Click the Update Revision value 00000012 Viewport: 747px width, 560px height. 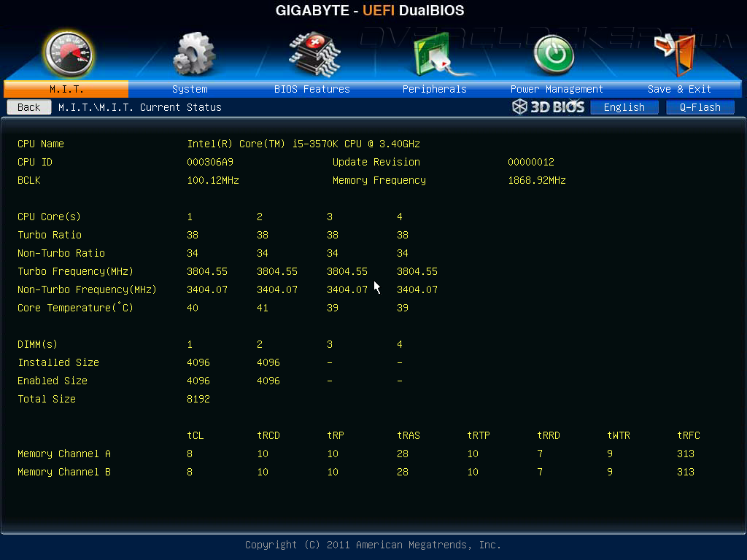531,162
